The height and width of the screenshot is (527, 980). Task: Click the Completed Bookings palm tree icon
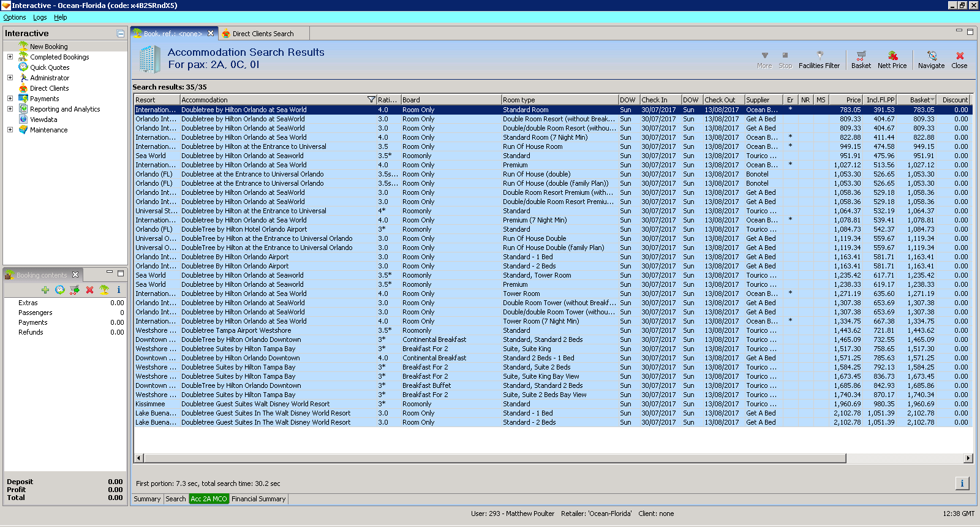[x=23, y=57]
